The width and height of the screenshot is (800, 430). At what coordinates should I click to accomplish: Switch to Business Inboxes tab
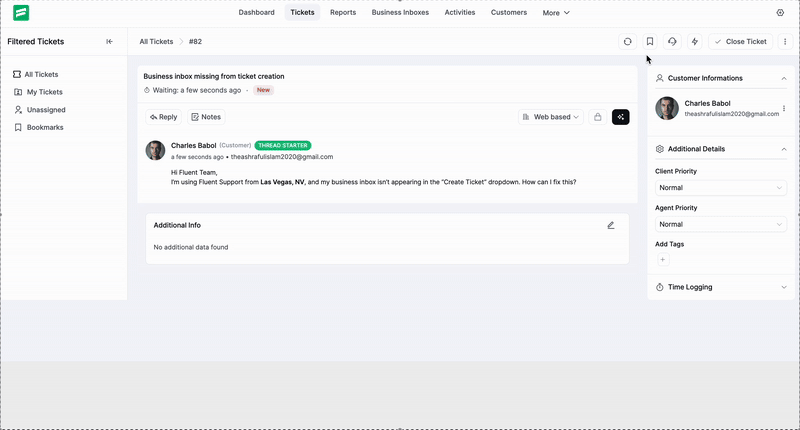401,13
